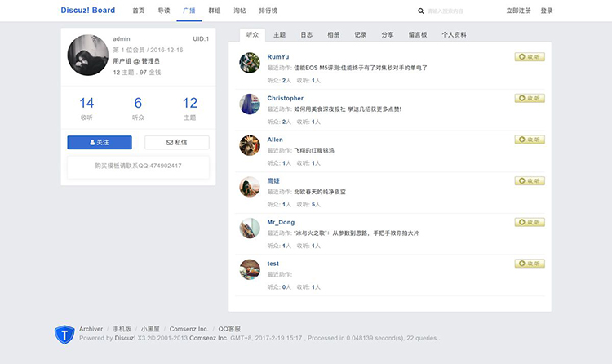
Task: Switch to the 日志 tab
Action: (x=306, y=35)
